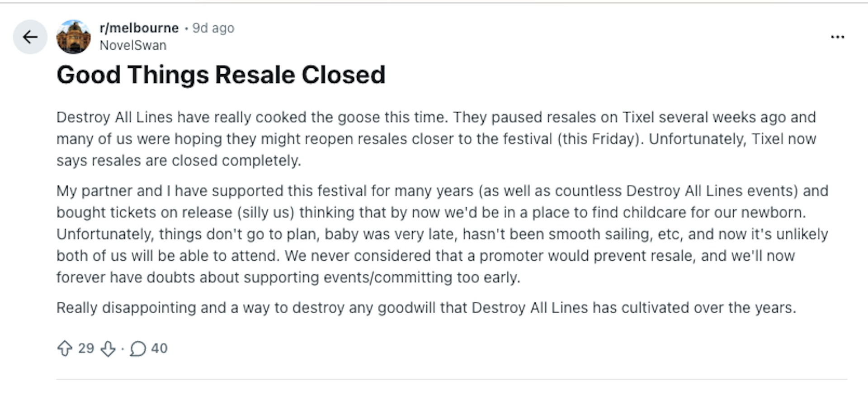Click the back arrow button

[30, 37]
